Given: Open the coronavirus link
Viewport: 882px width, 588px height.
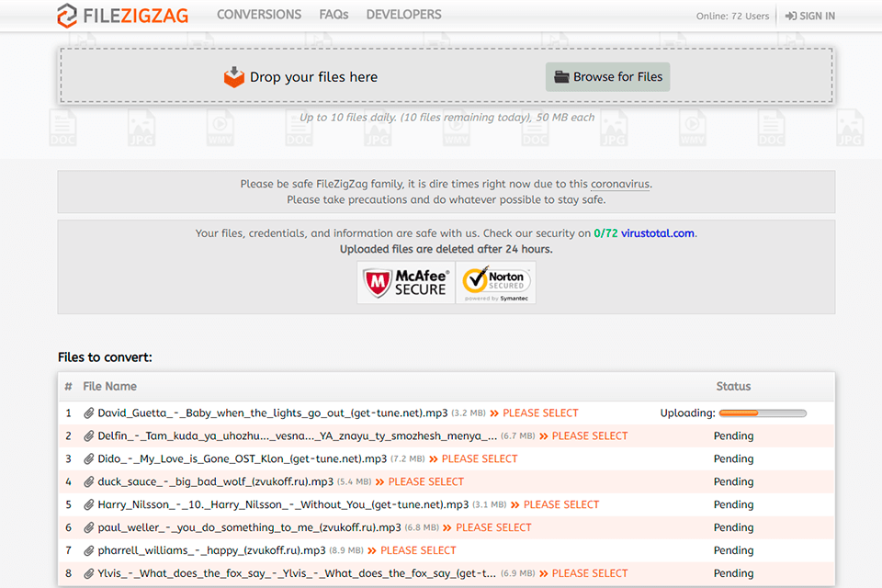Looking at the screenshot, I should point(620,184).
